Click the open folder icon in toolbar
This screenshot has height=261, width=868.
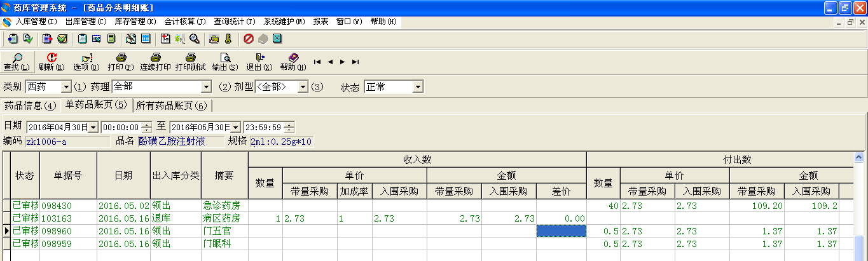click(214, 39)
